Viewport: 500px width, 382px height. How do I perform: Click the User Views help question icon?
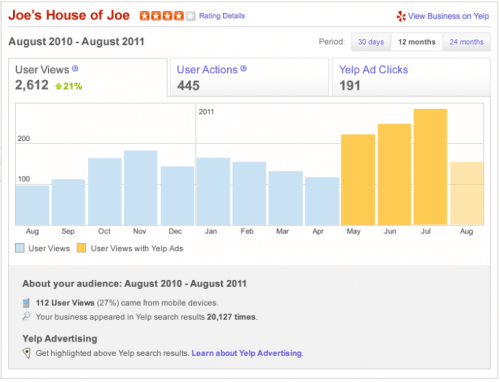(x=75, y=69)
